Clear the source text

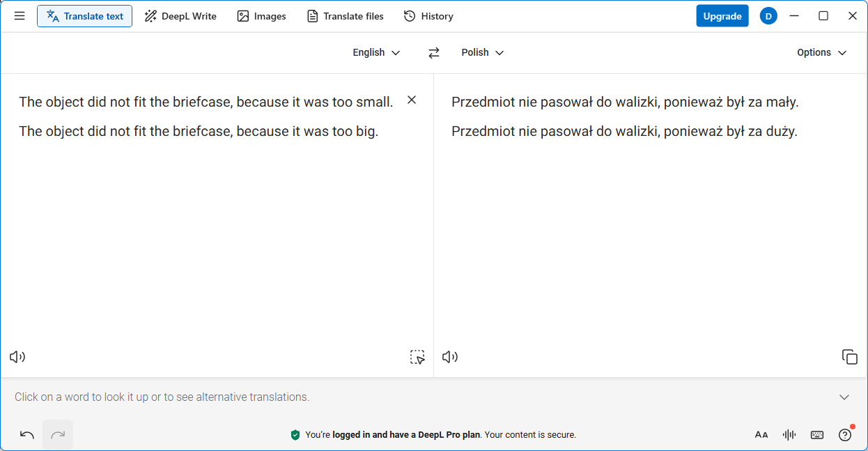pos(412,100)
